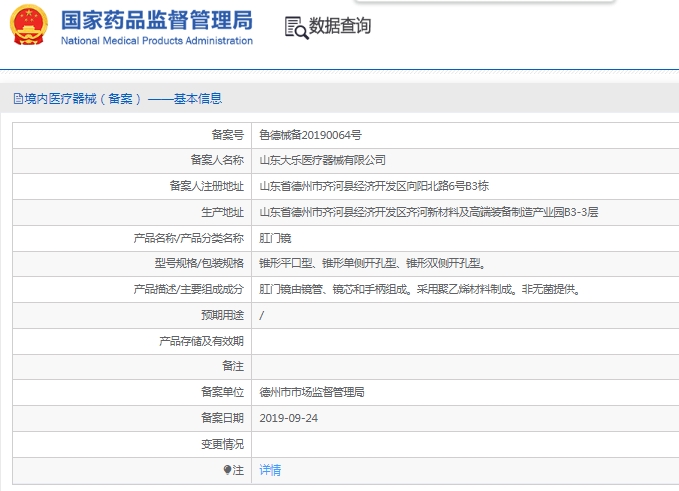
Task: Open the 详情 link
Action: pyautogui.click(x=270, y=470)
